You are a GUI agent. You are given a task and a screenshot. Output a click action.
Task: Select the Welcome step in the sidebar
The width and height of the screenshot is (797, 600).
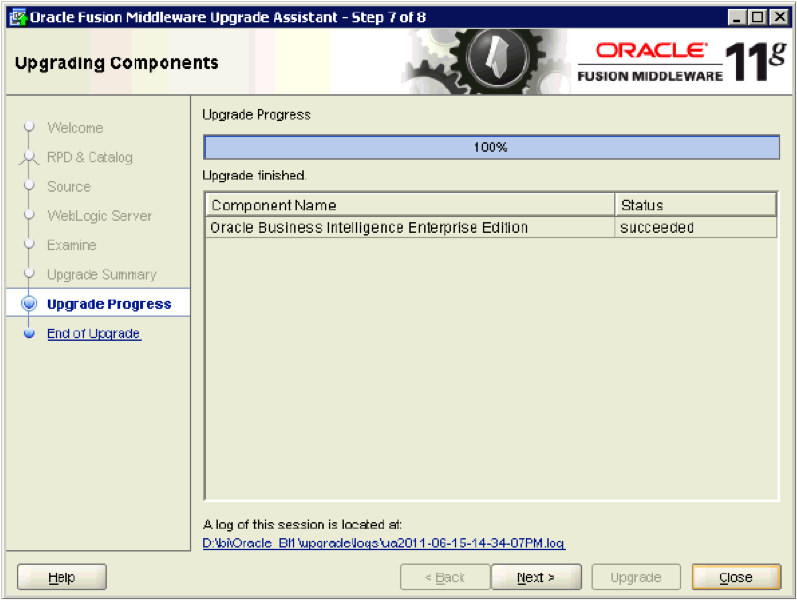(x=75, y=128)
